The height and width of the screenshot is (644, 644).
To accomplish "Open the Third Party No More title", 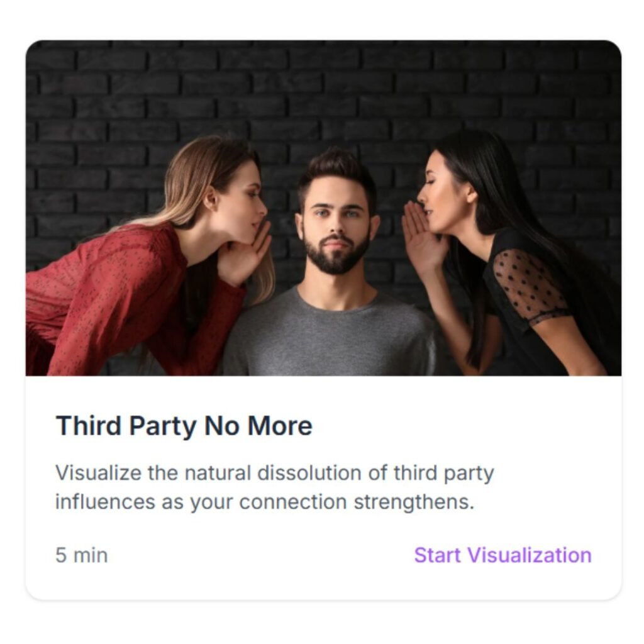I will click(x=184, y=426).
